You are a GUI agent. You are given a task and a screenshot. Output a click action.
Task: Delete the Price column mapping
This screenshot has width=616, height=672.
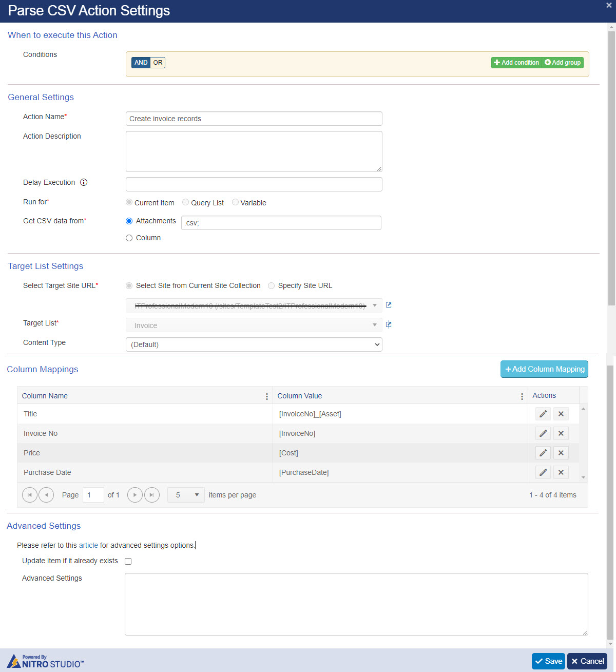click(x=561, y=453)
